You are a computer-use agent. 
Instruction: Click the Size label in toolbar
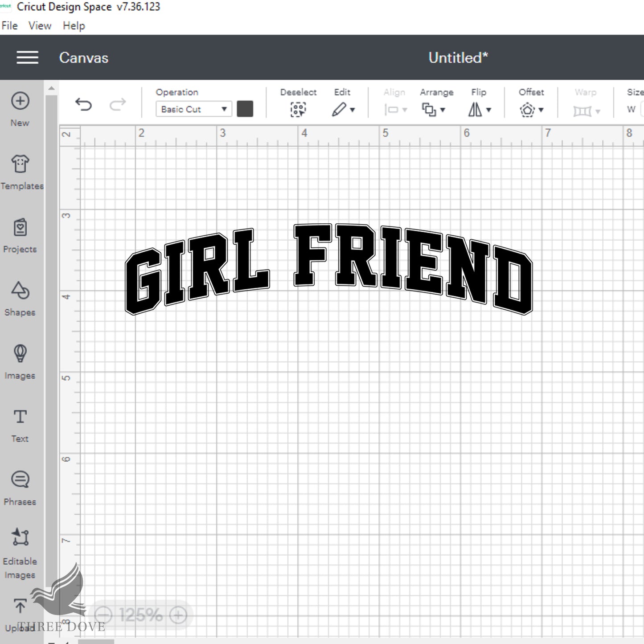[x=635, y=92]
